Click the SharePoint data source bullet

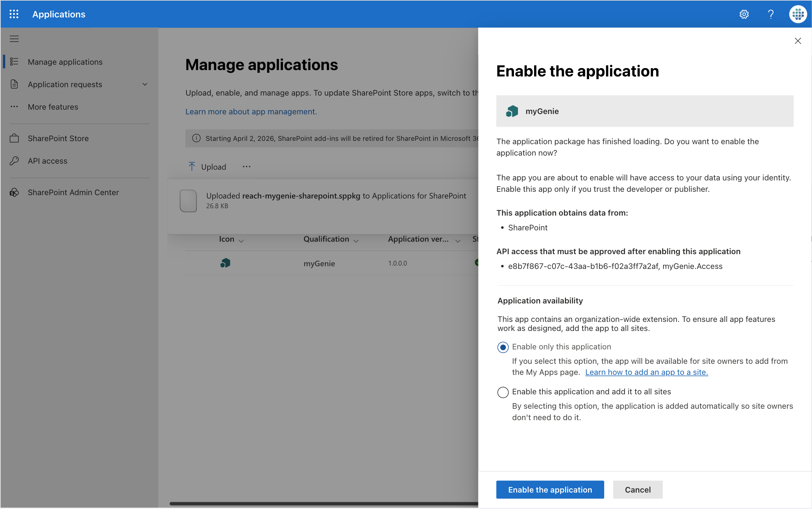click(x=527, y=228)
